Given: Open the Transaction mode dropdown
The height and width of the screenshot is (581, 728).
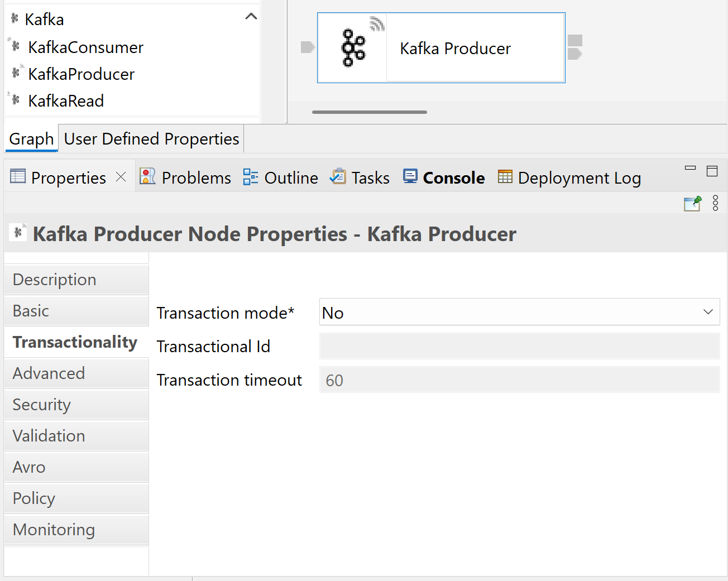Looking at the screenshot, I should [519, 312].
